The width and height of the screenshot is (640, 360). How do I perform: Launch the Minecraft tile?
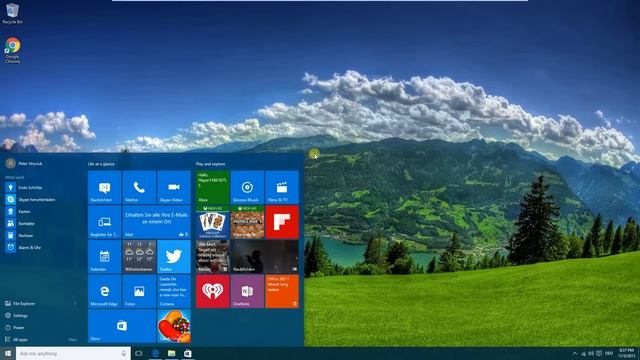(x=247, y=222)
